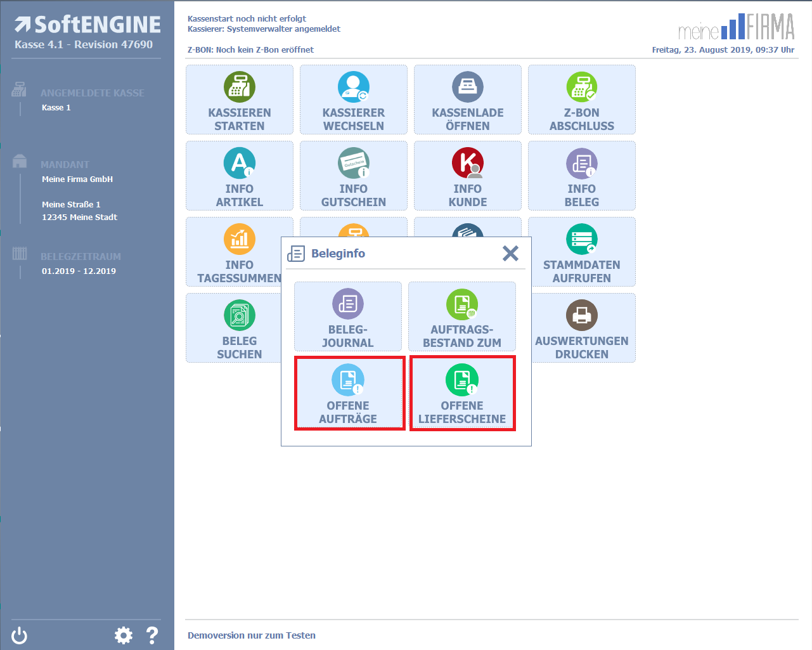
Task: Select the Kassenlade Öffnen tile
Action: point(467,100)
